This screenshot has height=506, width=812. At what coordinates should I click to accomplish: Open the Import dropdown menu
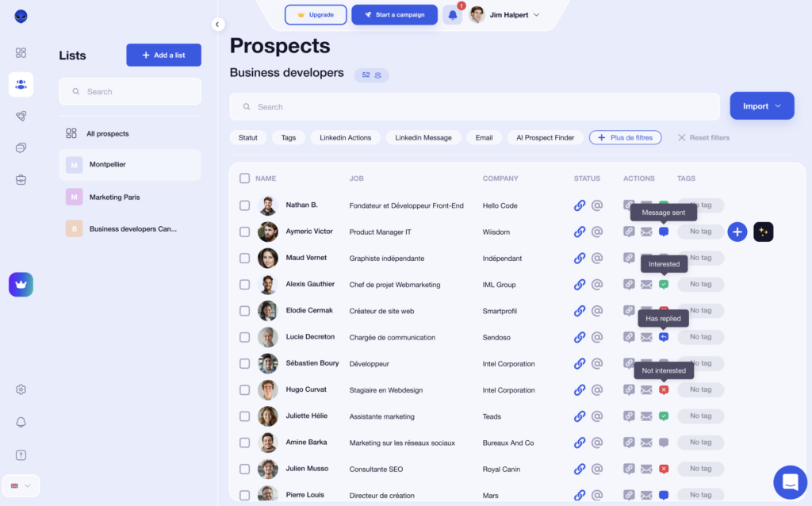click(761, 105)
